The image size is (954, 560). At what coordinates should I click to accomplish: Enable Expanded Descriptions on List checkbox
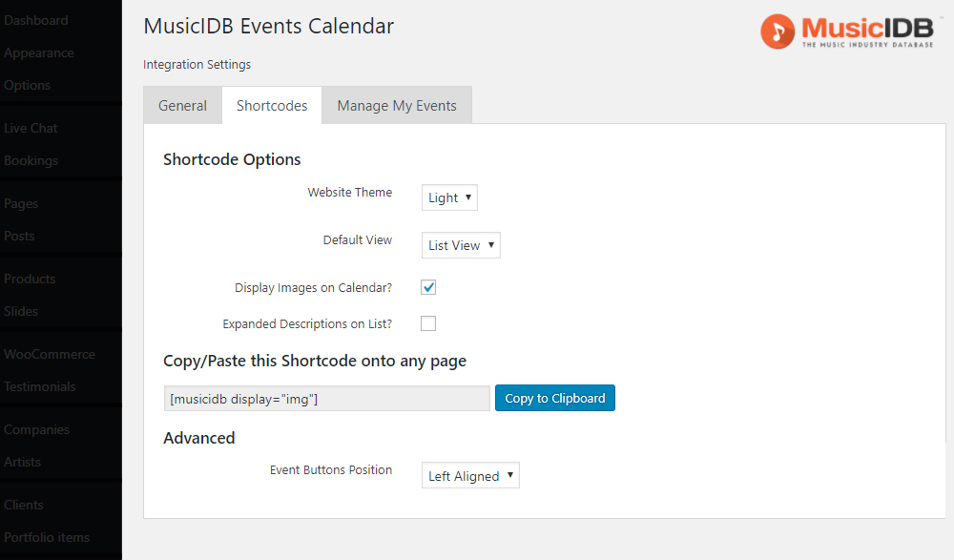click(428, 323)
